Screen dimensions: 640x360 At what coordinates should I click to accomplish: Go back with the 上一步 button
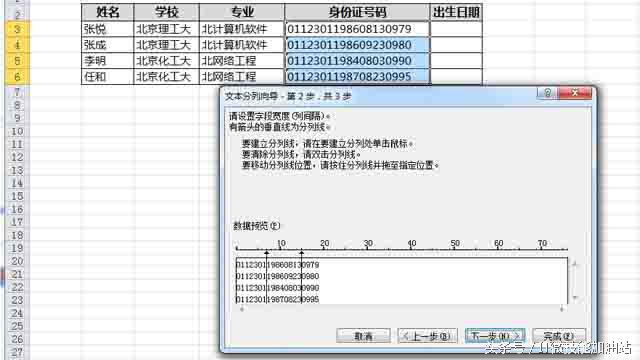pos(427,336)
